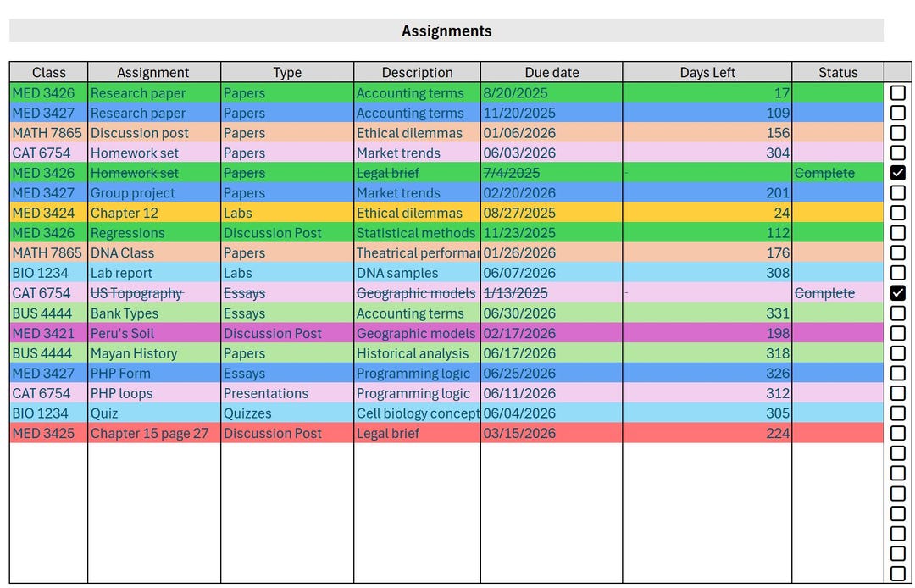Toggle the checkbox for BIO 1234 Quiz
Screen dimensions: 915x588
click(898, 413)
